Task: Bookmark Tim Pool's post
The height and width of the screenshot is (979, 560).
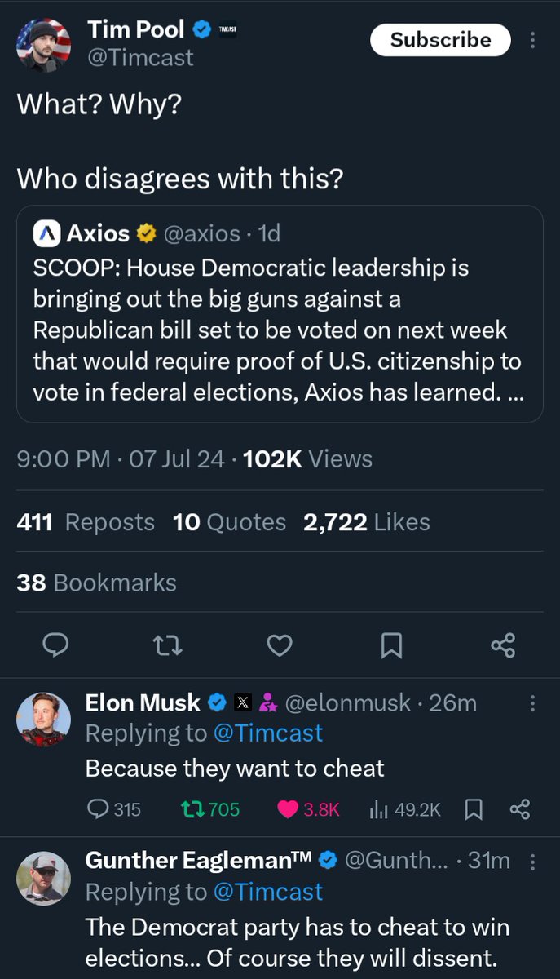Action: [x=391, y=646]
